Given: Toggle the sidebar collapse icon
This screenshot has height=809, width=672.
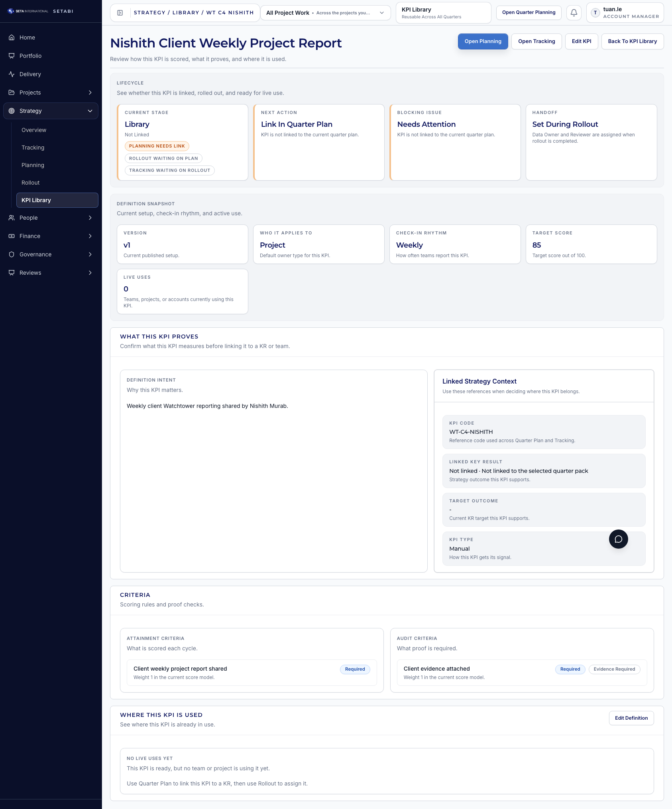Looking at the screenshot, I should pyautogui.click(x=119, y=12).
